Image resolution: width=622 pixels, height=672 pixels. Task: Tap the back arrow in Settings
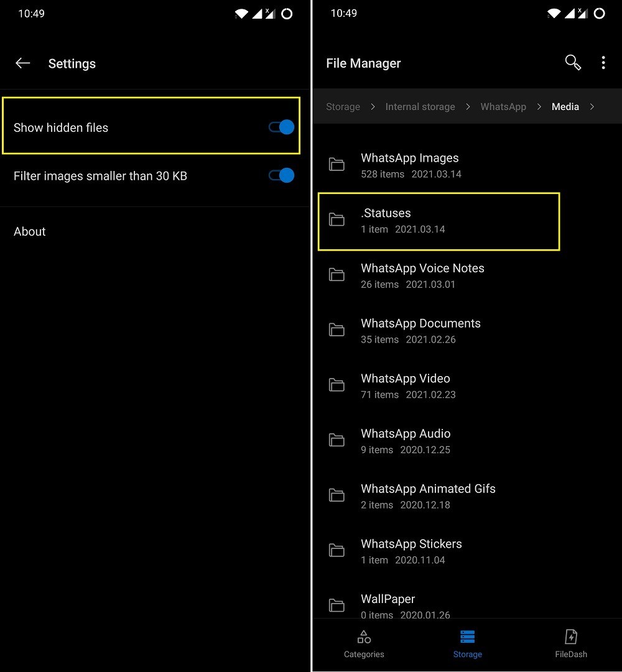(x=22, y=63)
